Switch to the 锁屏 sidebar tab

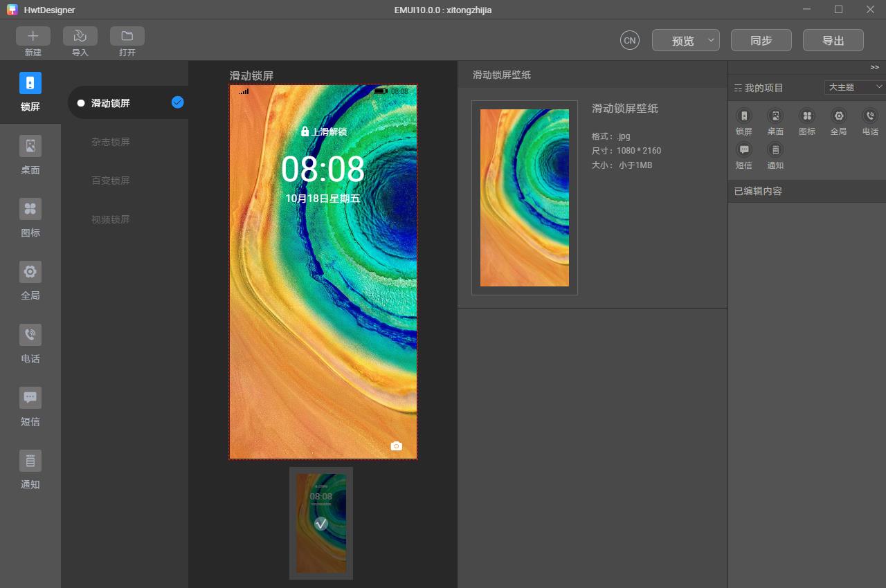click(30, 83)
